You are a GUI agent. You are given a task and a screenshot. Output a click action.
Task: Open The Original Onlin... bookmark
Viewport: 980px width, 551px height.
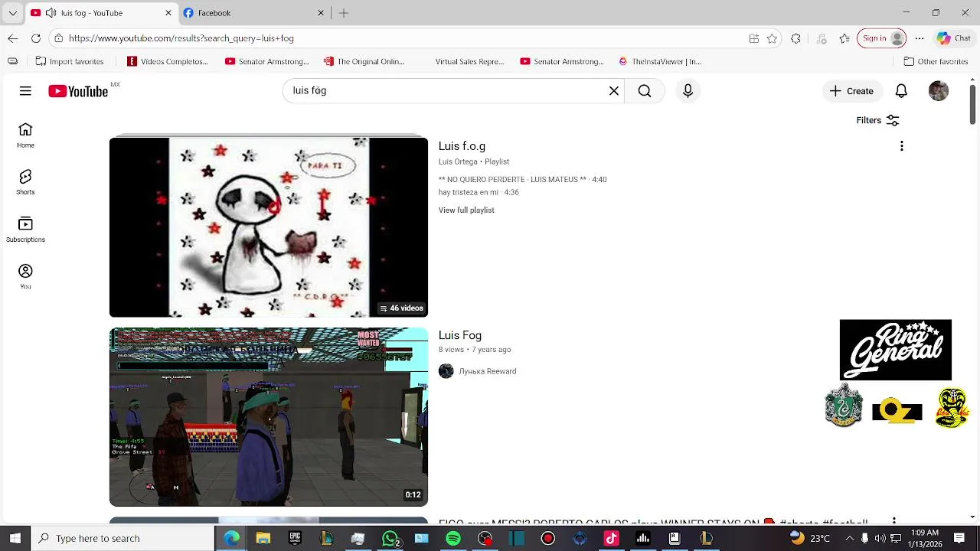pyautogui.click(x=364, y=61)
